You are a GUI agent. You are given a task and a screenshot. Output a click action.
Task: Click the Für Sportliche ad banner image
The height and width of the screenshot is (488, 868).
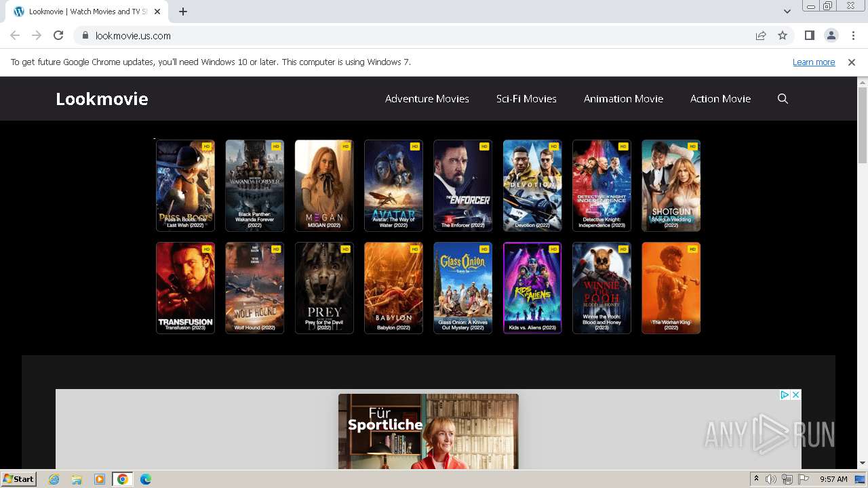(429, 431)
